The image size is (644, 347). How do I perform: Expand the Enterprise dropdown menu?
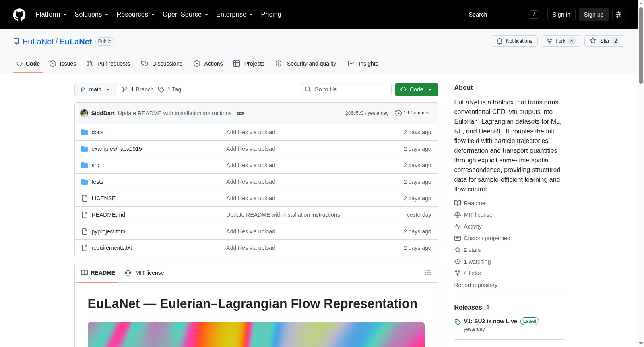(234, 15)
